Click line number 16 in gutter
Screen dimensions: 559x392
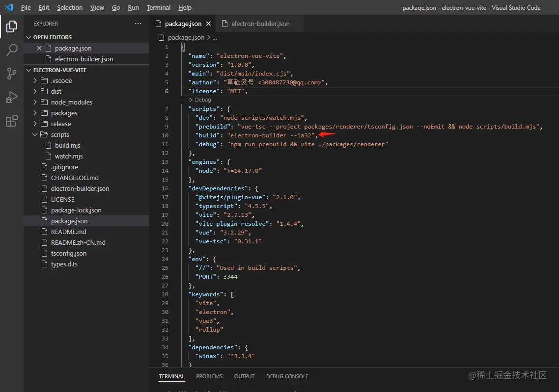pyautogui.click(x=165, y=188)
